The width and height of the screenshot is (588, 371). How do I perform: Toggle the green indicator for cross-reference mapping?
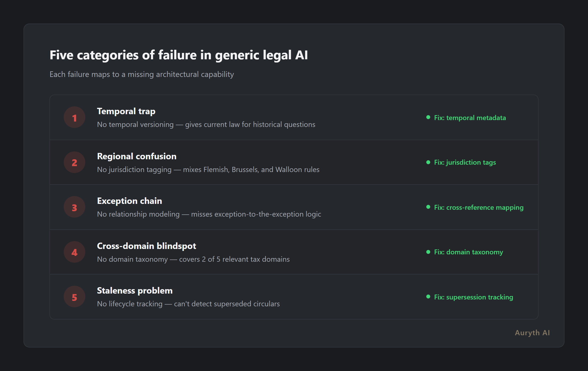tap(428, 207)
